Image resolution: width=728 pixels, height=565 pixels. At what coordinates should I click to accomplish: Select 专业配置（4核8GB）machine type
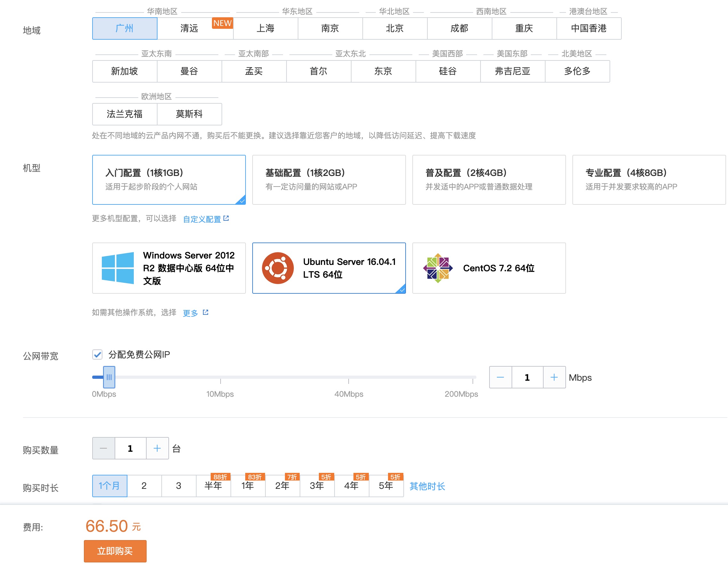[649, 179]
